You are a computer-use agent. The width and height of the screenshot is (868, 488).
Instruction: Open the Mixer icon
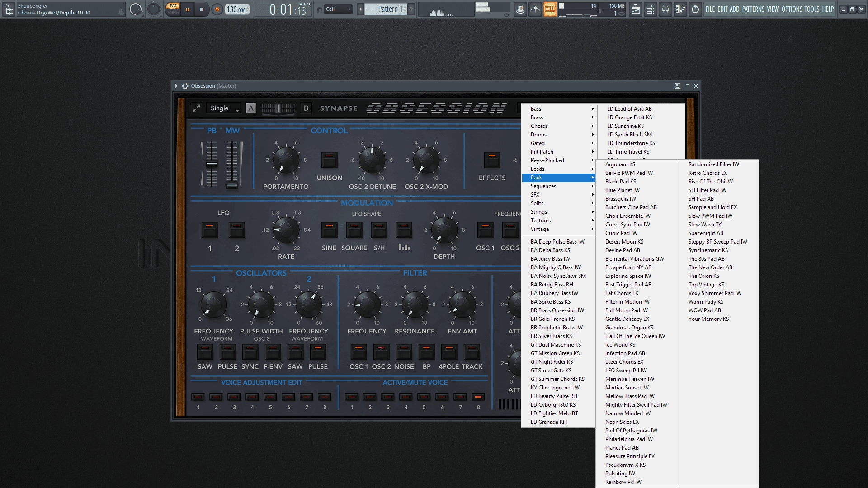pos(665,9)
